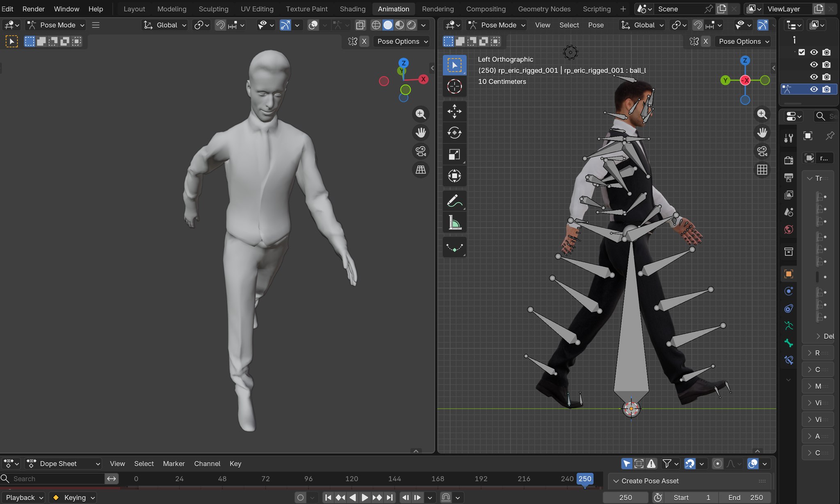Viewport: 840px width, 504px height.
Task: Switch to the Shading workspace tab
Action: point(352,9)
